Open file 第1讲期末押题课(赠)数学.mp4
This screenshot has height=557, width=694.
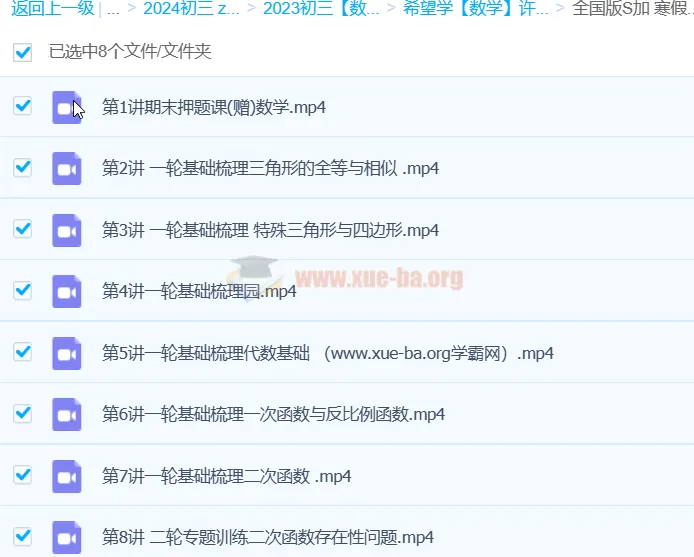point(214,107)
